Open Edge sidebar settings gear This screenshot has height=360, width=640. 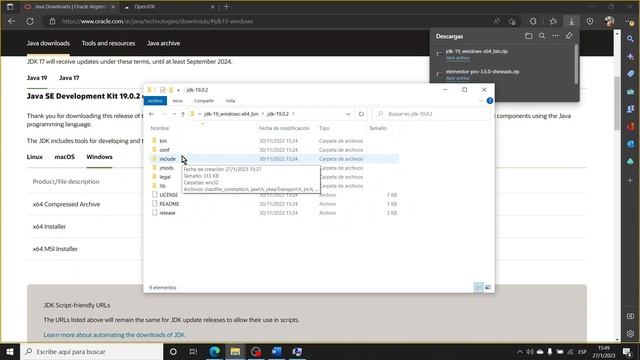(631, 333)
